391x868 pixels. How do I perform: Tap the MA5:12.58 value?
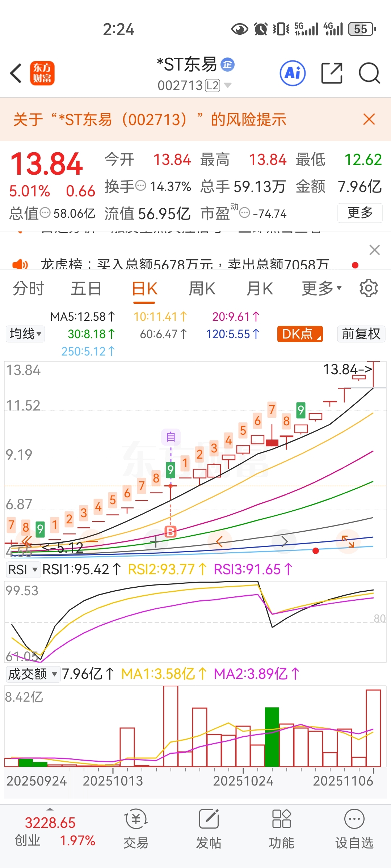pyautogui.click(x=83, y=316)
